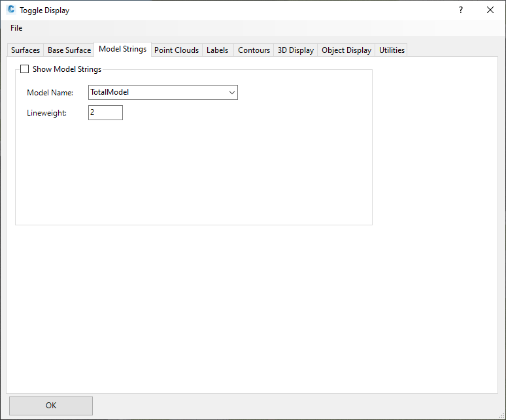This screenshot has width=506, height=420.
Task: Select the Model Strings tab
Action: coord(123,49)
